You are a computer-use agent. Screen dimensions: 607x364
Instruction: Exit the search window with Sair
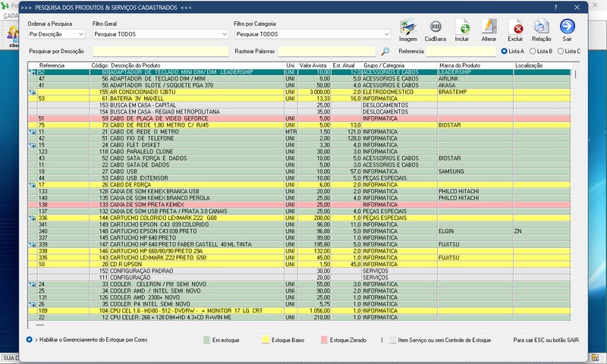(568, 30)
